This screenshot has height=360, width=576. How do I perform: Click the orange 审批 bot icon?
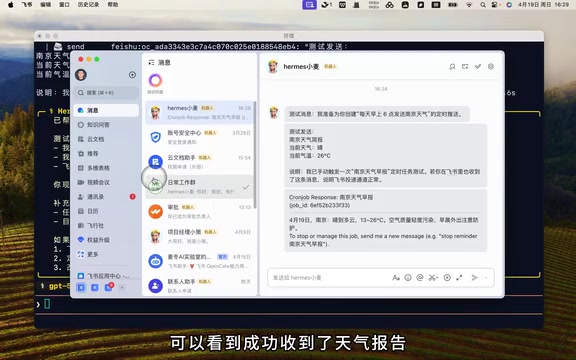coord(155,212)
